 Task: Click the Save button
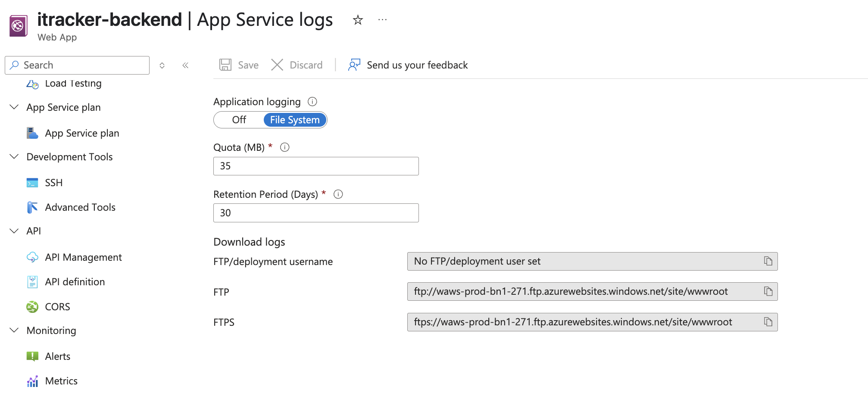click(x=239, y=65)
